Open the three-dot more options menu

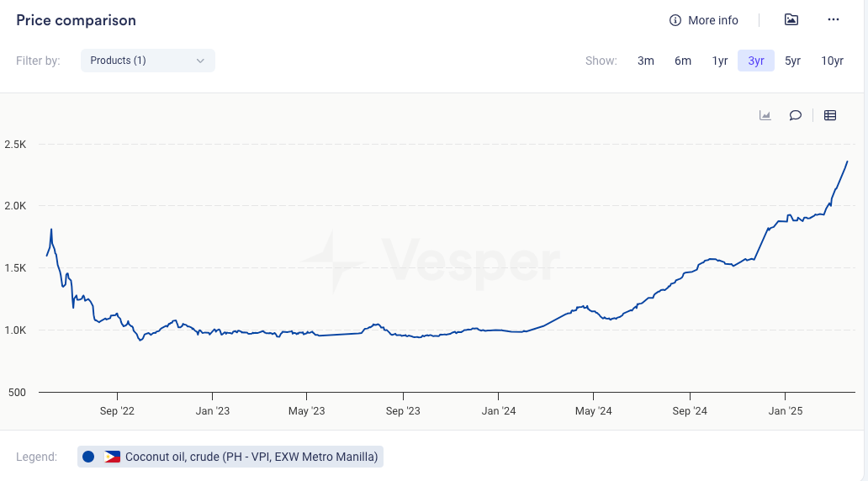pyautogui.click(x=834, y=19)
